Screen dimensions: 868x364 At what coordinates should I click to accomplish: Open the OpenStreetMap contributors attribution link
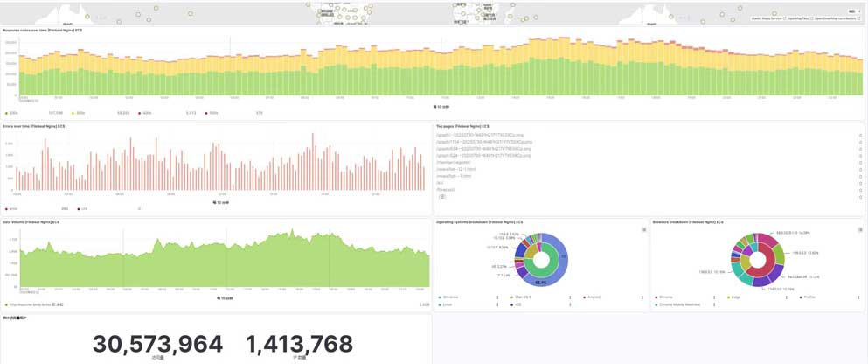[x=837, y=17]
